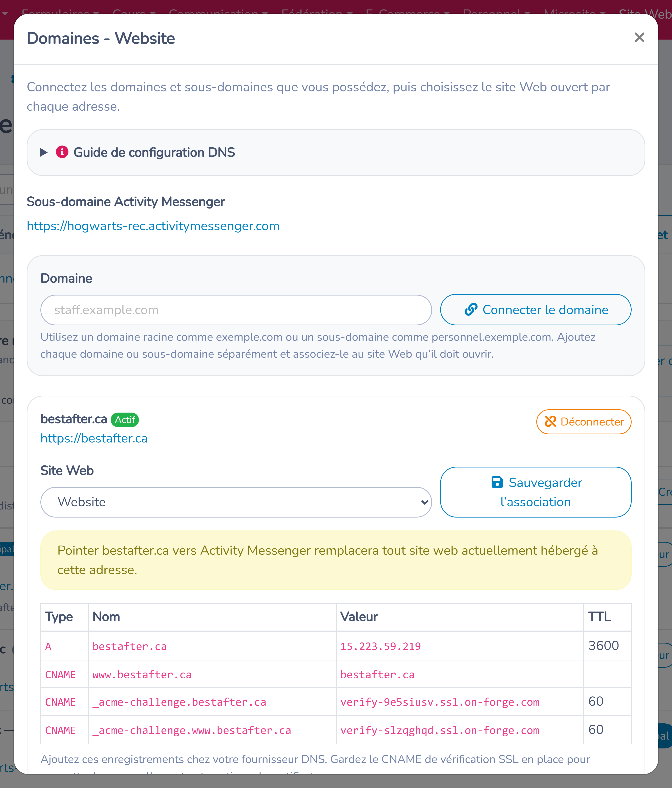
Task: Select the bestafter.ca value in the www row
Action: [x=377, y=674]
